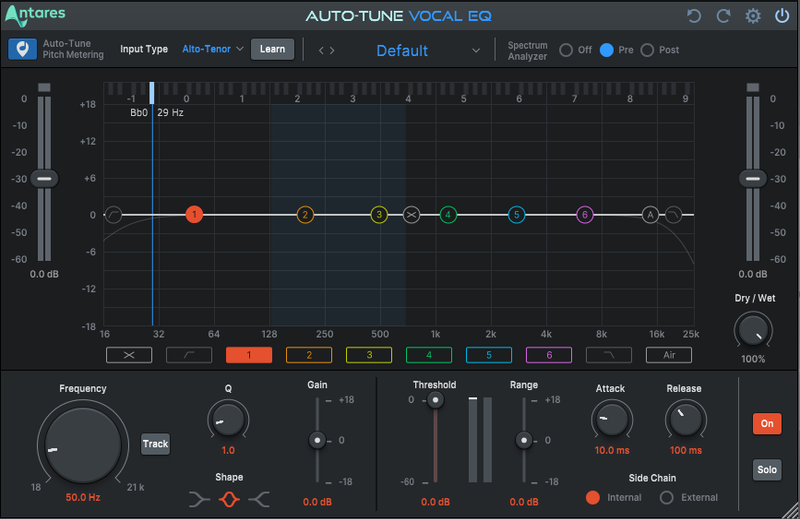The width and height of the screenshot is (800, 519).
Task: Open the settings gear
Action: 753,16
